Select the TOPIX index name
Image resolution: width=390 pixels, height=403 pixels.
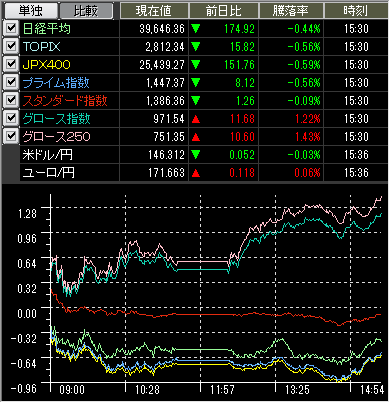coord(42,47)
